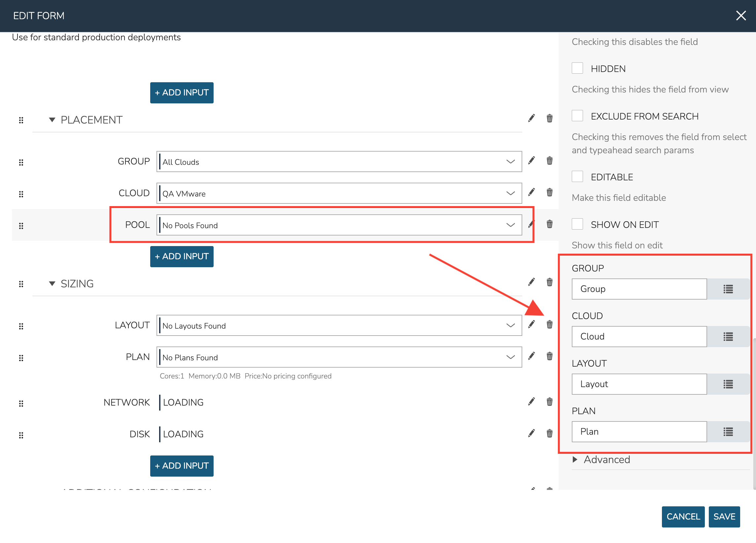Check the EXCLUDE FROM SEARCH option
This screenshot has height=543, width=756.
[577, 116]
